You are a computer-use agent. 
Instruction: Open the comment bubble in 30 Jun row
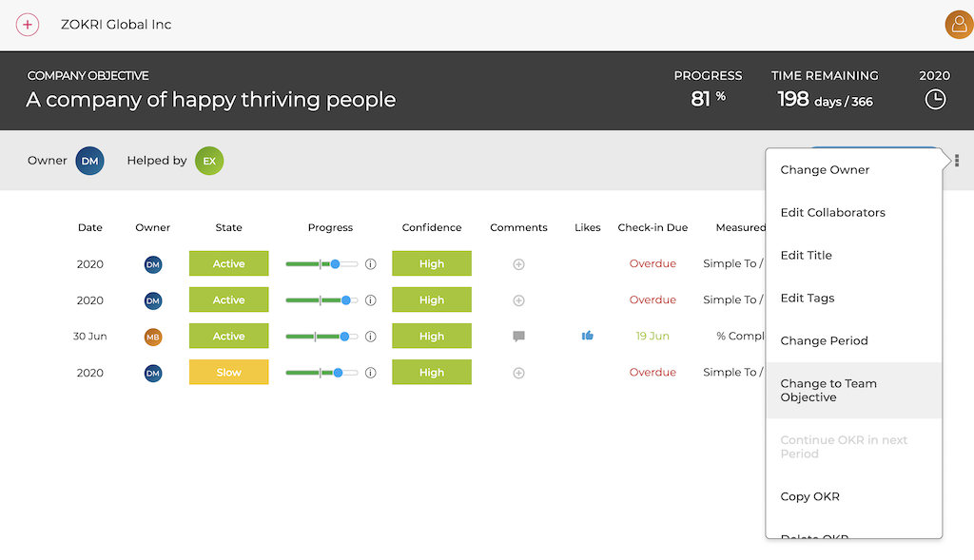click(518, 337)
